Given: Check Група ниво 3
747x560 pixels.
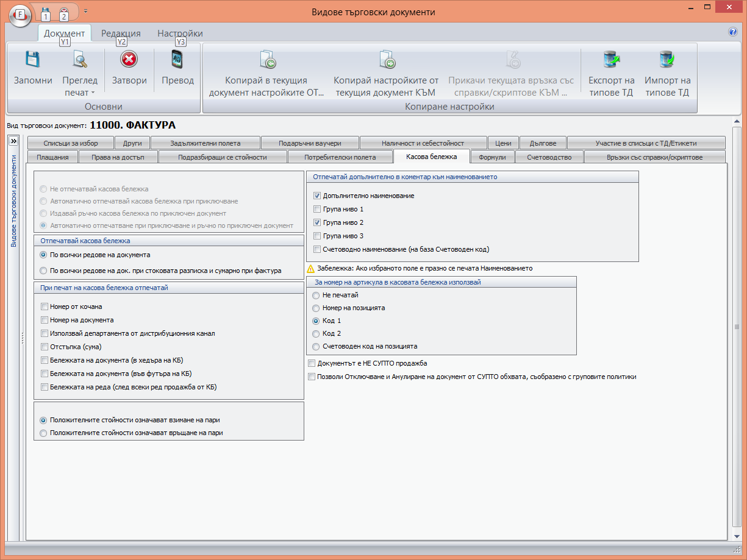Looking at the screenshot, I should (x=317, y=236).
